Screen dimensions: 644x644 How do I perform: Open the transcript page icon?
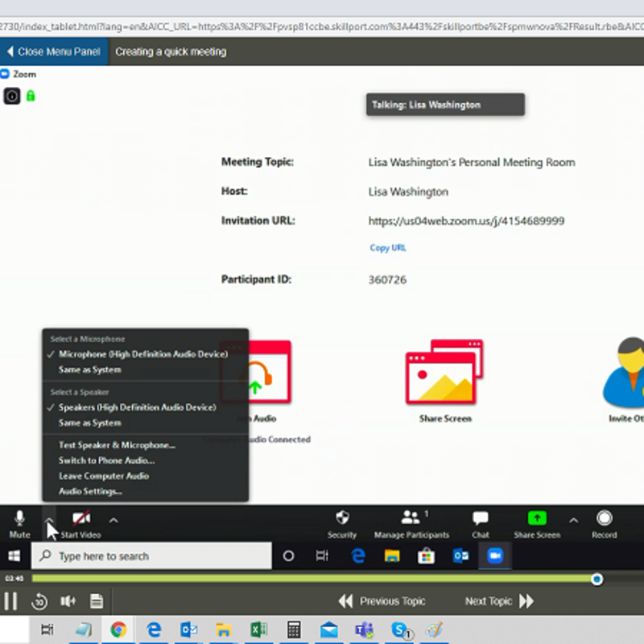click(97, 601)
